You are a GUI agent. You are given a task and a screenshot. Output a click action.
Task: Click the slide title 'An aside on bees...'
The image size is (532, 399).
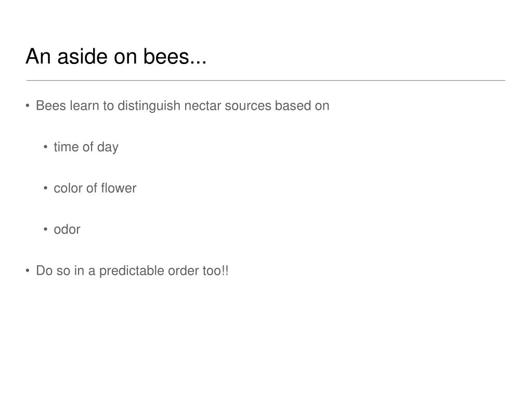pos(116,56)
